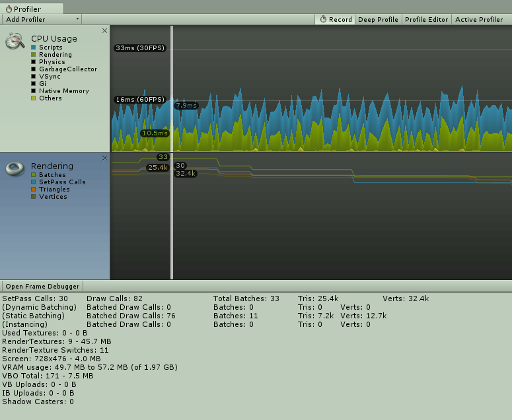Toggle the Batches legend swatch
Screen dimensions: 512x420
click(x=33, y=174)
